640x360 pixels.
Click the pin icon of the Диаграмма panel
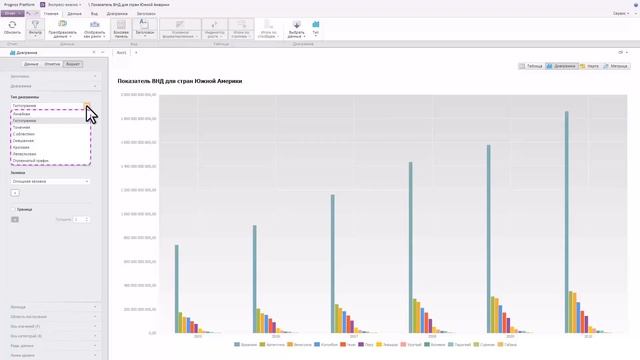[x=102, y=53]
